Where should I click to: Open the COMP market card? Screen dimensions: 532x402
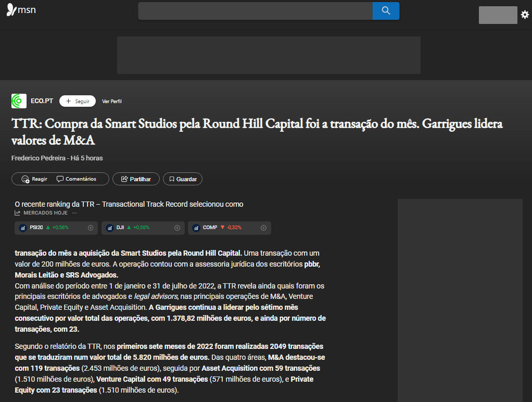230,228
